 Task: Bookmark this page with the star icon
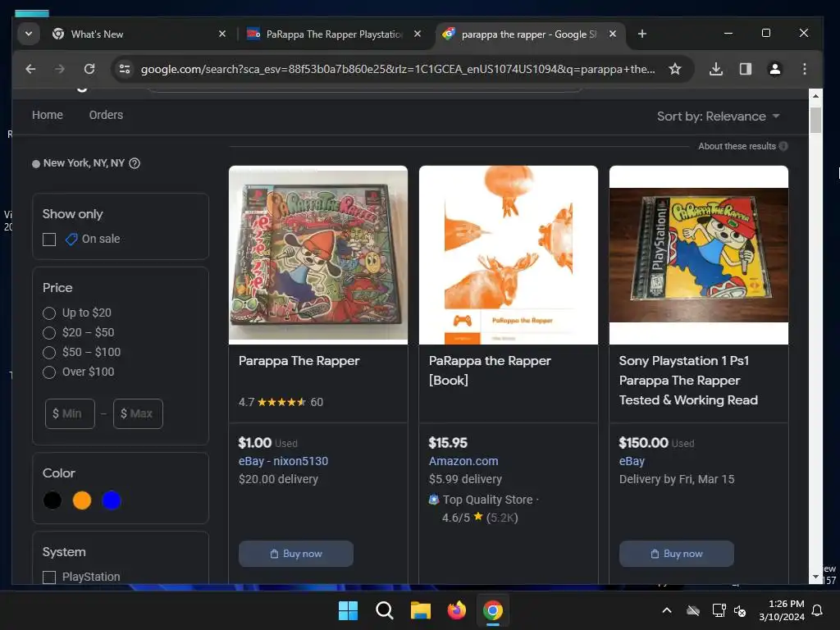(x=675, y=69)
